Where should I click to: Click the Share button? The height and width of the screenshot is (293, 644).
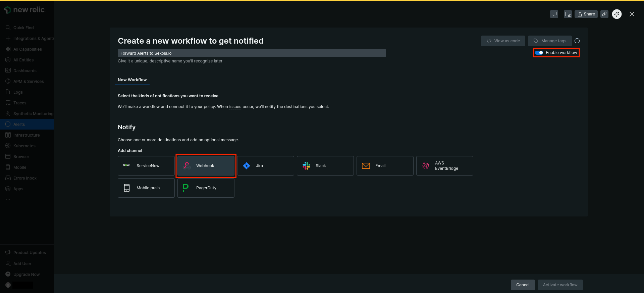click(x=586, y=14)
